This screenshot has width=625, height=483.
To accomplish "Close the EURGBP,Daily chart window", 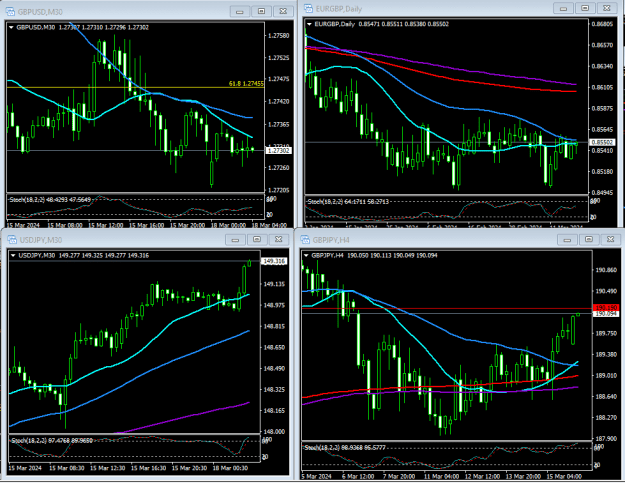I will (607, 8).
